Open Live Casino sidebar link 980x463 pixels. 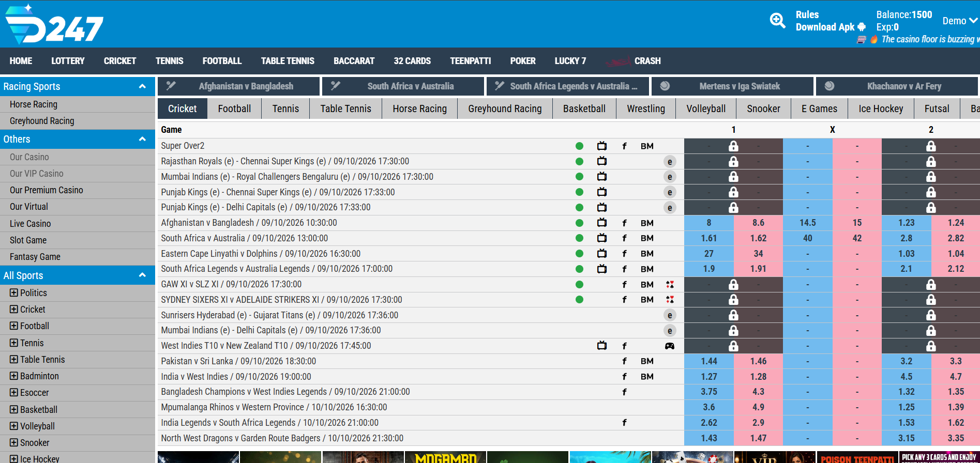point(30,224)
